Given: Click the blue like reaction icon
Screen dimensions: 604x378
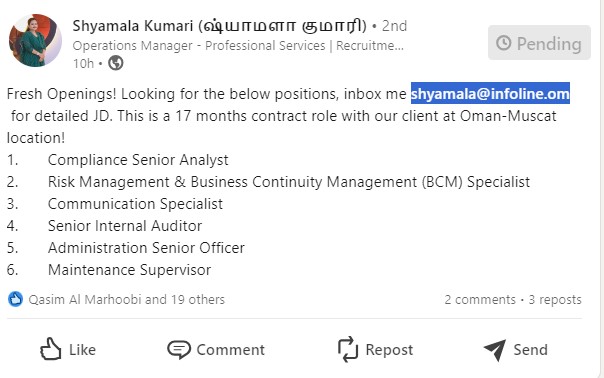Looking at the screenshot, I should [15, 299].
